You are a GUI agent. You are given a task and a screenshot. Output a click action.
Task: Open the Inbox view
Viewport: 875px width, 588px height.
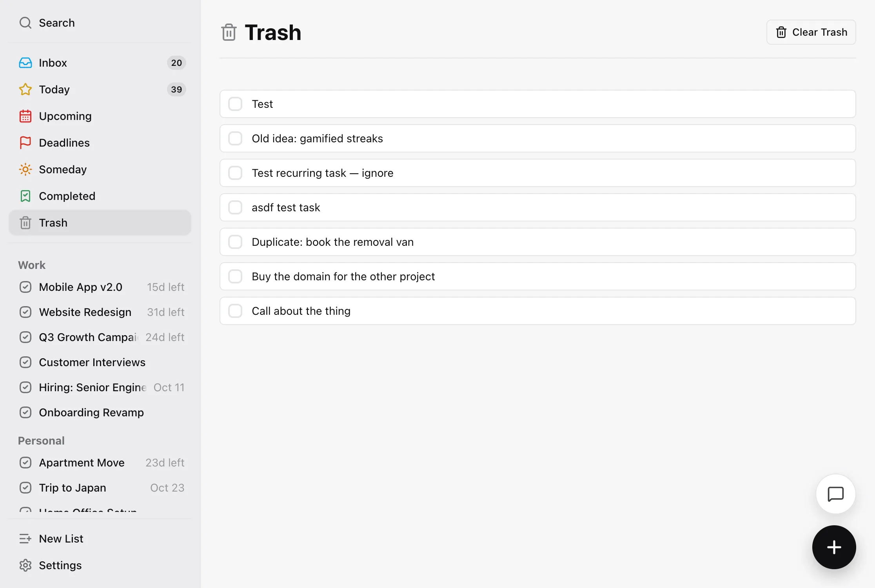pyautogui.click(x=100, y=63)
